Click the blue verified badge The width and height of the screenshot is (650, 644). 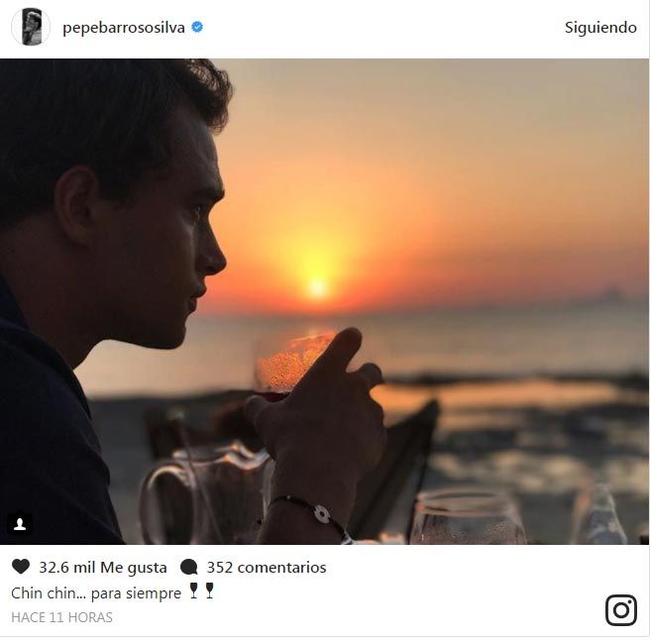[x=197, y=27]
